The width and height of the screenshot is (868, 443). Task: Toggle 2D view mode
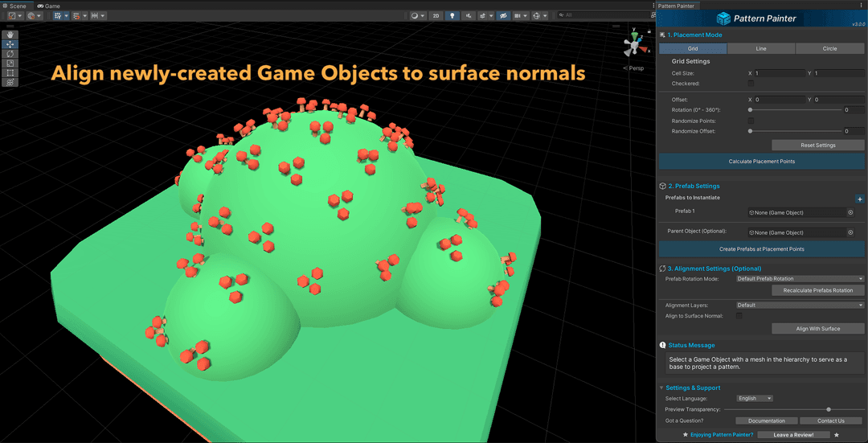pos(436,15)
